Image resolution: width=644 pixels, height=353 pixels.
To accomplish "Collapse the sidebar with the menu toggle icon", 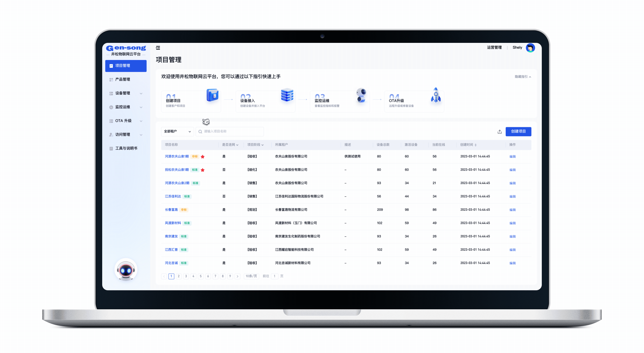I will tap(158, 48).
